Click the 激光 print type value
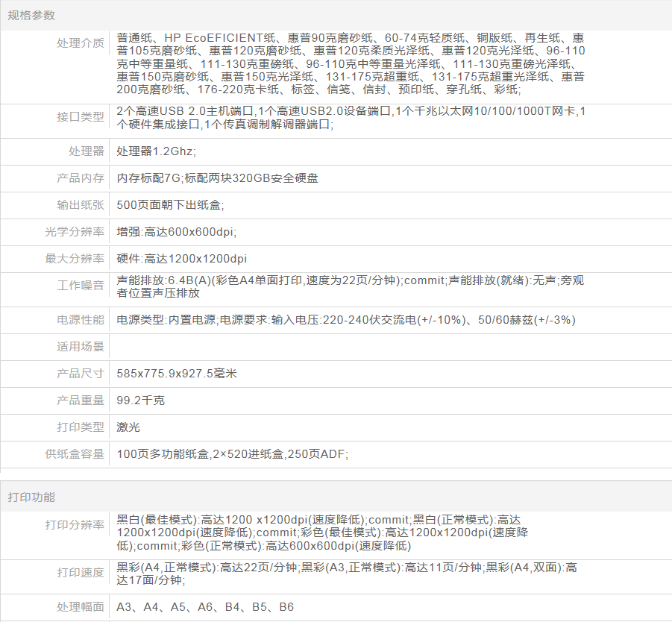672x622 pixels. pyautogui.click(x=128, y=427)
